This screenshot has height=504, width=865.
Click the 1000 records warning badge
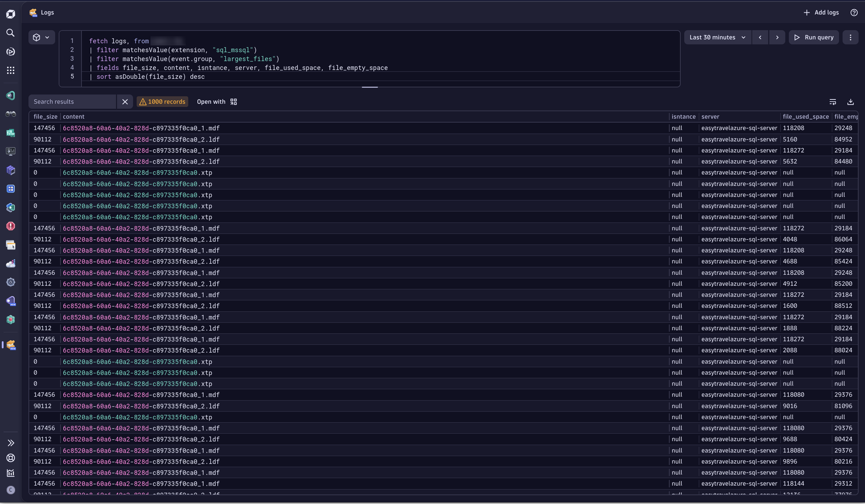coord(162,102)
